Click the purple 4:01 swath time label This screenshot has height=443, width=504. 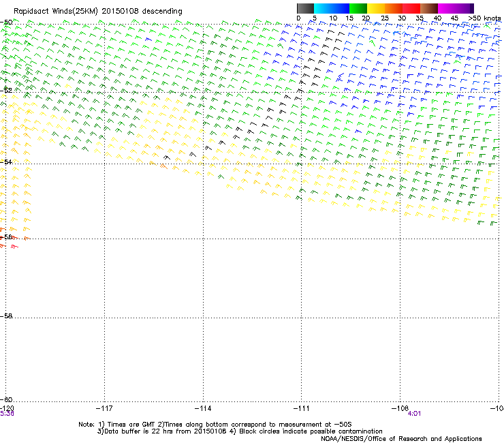(x=414, y=414)
